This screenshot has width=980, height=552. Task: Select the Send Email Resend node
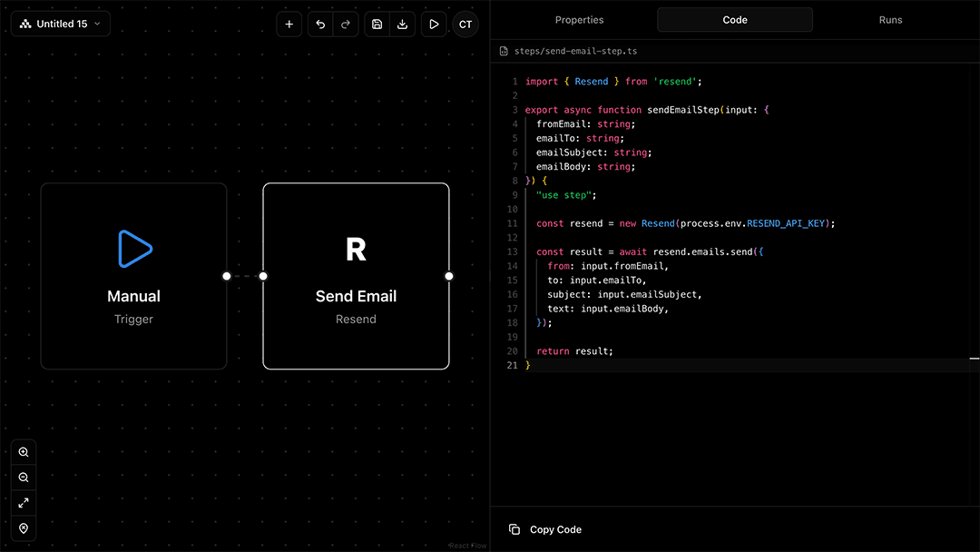click(356, 276)
